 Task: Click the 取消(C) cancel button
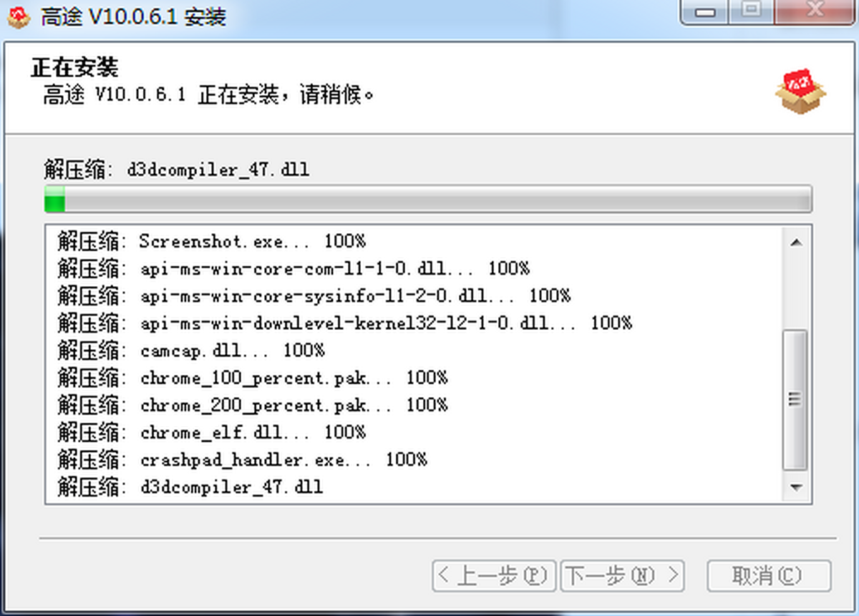[x=768, y=575]
